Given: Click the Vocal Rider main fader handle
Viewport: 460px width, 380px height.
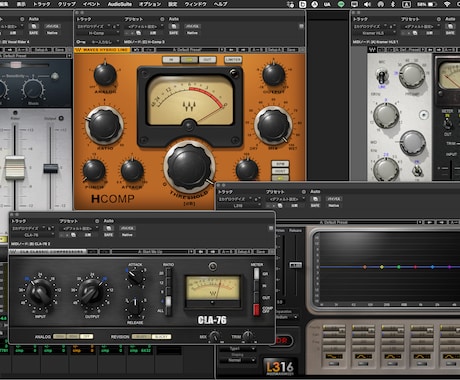Looking at the screenshot, I should click(x=15, y=168).
